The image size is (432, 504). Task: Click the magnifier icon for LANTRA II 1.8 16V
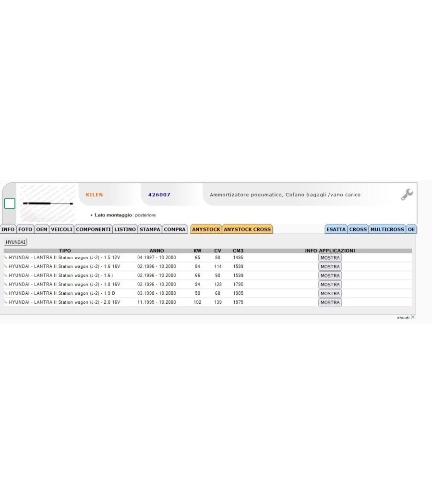tap(5, 285)
